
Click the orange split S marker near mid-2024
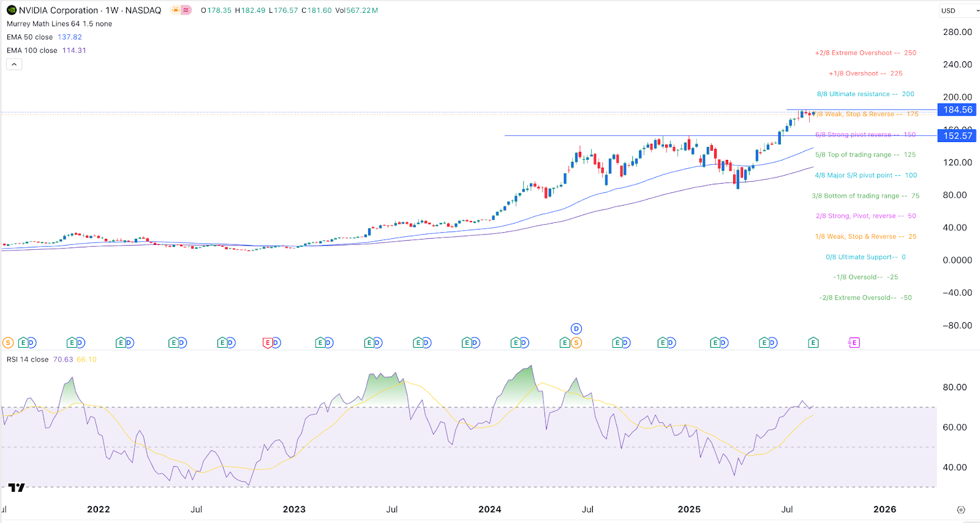pyautogui.click(x=576, y=343)
